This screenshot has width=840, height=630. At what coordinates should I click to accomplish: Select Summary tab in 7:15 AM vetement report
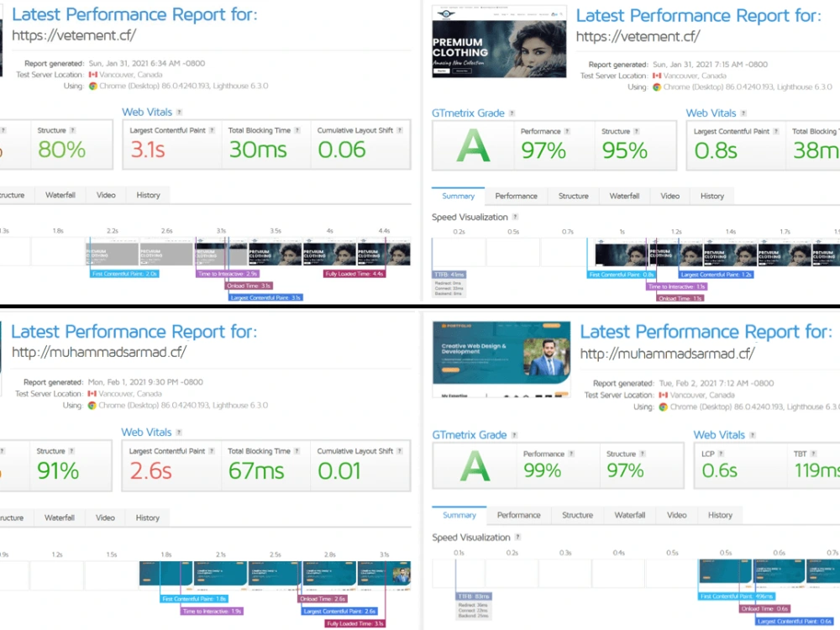click(458, 196)
